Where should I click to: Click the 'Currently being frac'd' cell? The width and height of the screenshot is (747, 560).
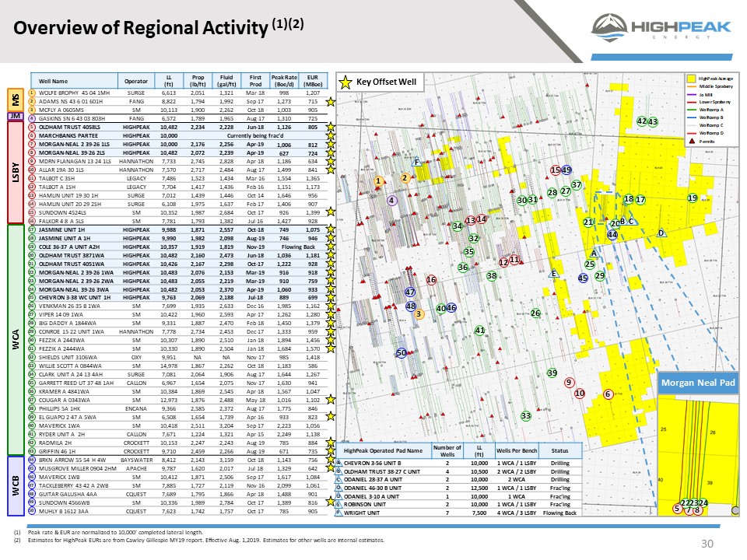[x=255, y=135]
